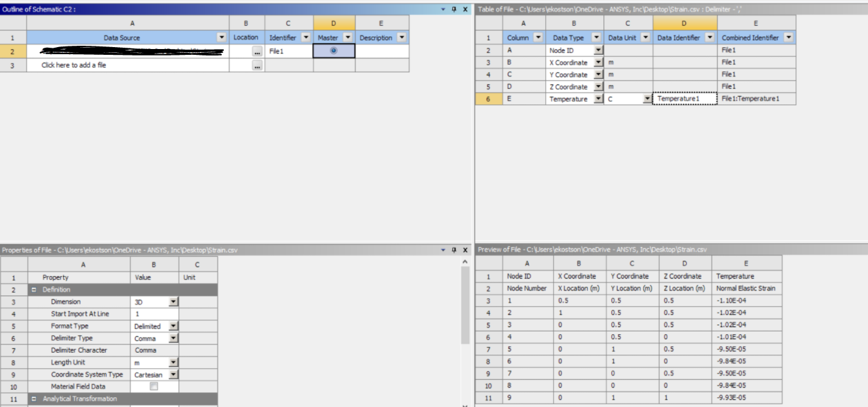Open the Outline of Schematic panel options arrow

click(x=443, y=9)
